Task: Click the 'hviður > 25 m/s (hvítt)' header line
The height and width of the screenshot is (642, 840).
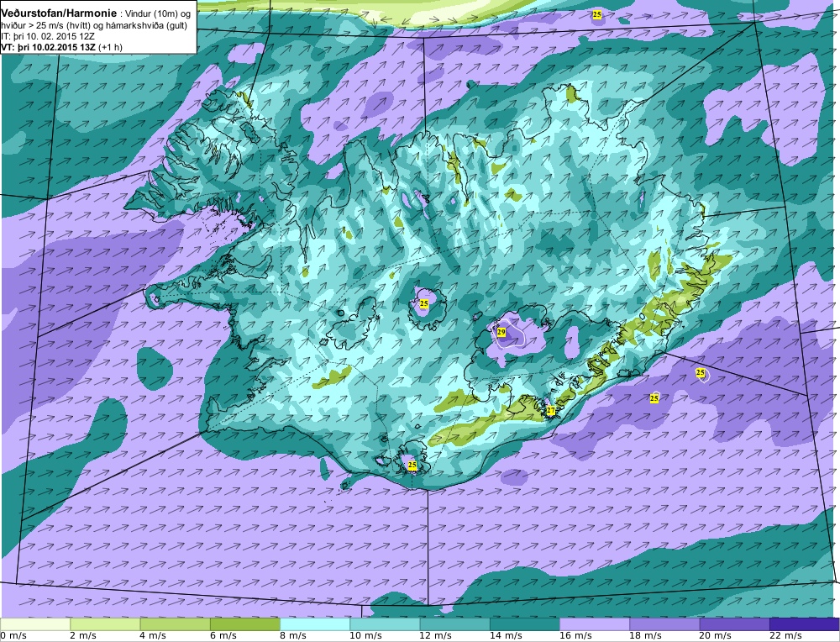Action: tap(94, 26)
